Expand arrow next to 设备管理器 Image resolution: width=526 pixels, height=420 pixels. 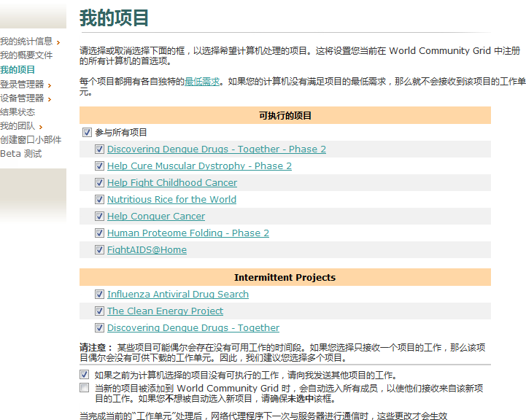[50, 100]
